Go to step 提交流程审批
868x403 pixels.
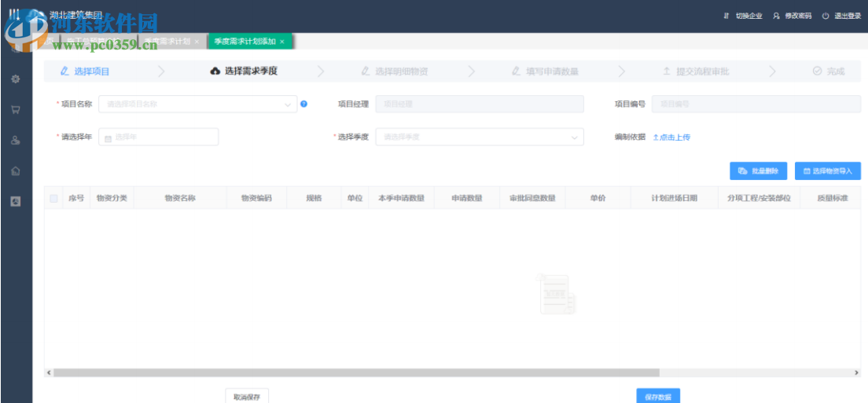[x=696, y=71]
